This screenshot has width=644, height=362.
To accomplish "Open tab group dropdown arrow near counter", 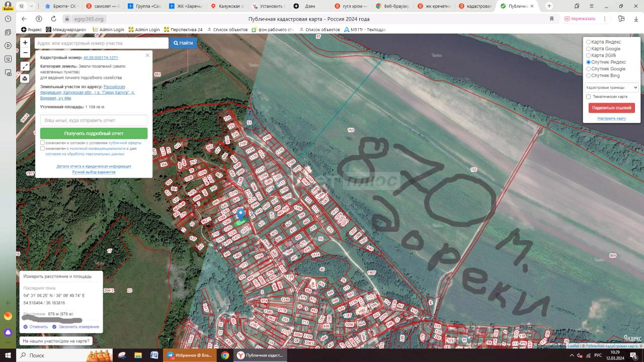I will point(32,6).
